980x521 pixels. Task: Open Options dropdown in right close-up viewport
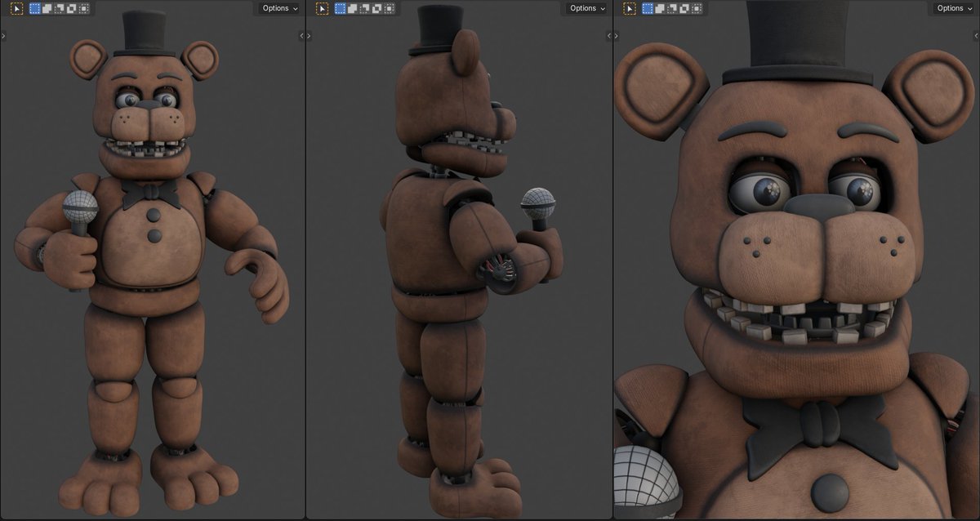point(954,8)
